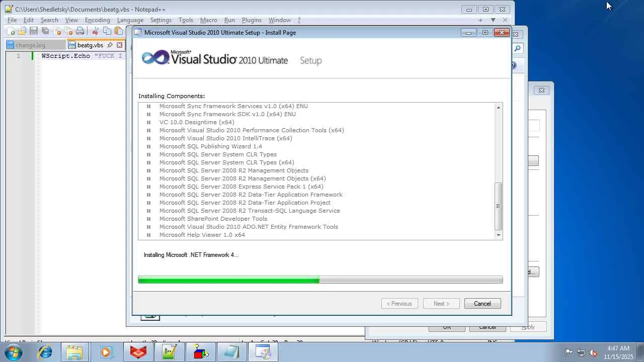Click the Save All icon in Notepad++ toolbar
Image resolution: width=644 pixels, height=362 pixels.
click(x=45, y=31)
